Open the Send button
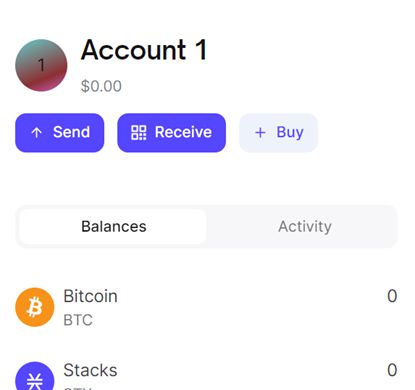 click(x=60, y=133)
